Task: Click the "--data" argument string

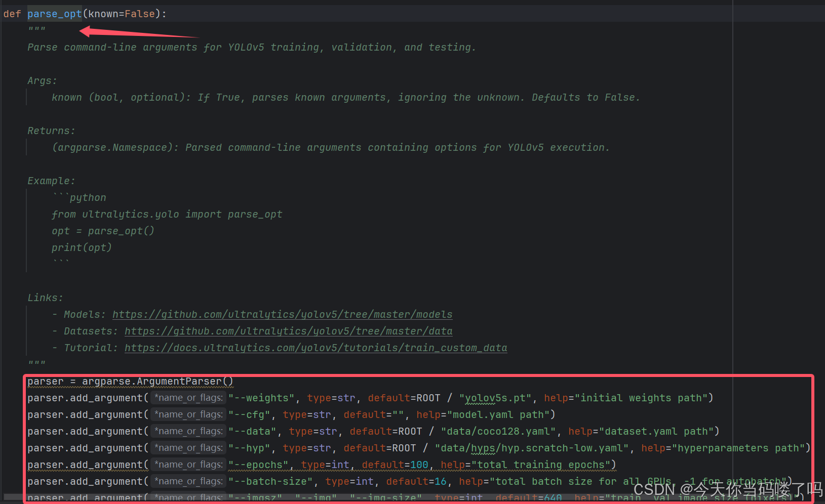Action: (252, 431)
